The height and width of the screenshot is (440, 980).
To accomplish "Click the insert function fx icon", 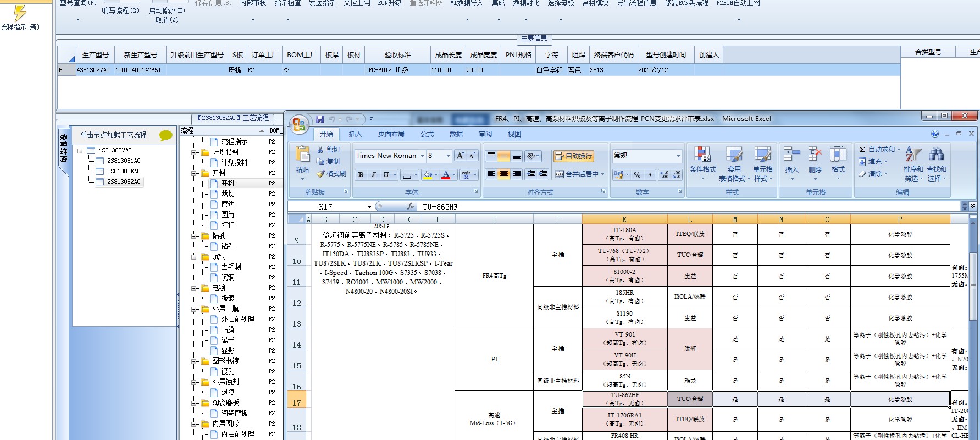I will (410, 206).
